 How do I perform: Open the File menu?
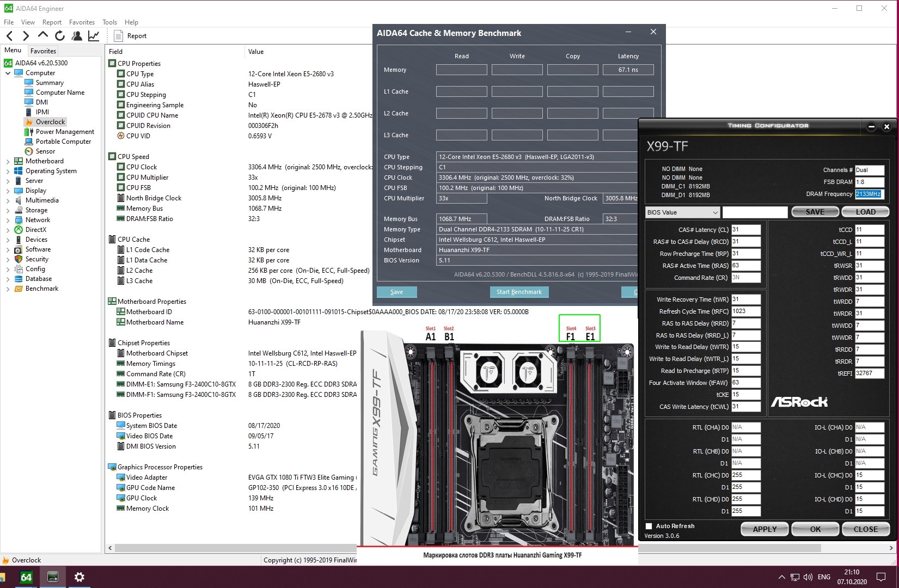tap(9, 22)
